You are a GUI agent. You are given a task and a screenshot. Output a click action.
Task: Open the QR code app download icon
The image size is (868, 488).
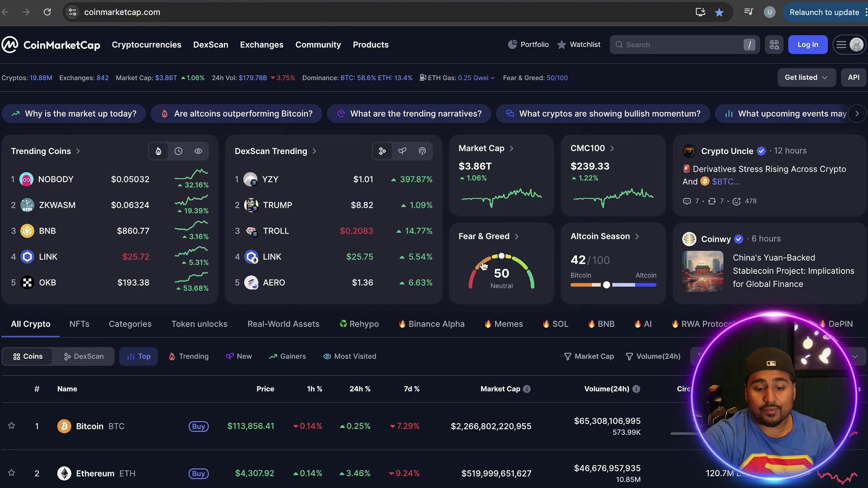pos(774,45)
